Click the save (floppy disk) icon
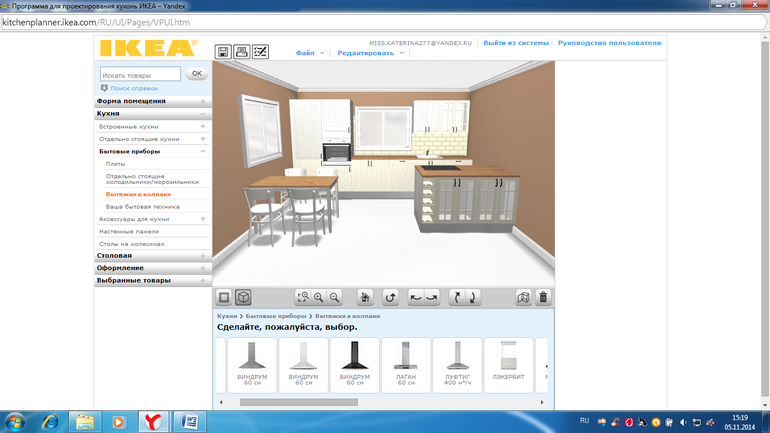This screenshot has width=770, height=433. [x=224, y=52]
